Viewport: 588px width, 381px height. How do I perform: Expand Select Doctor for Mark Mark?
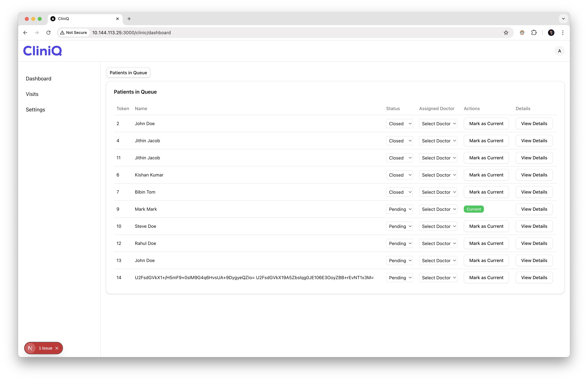coord(438,209)
